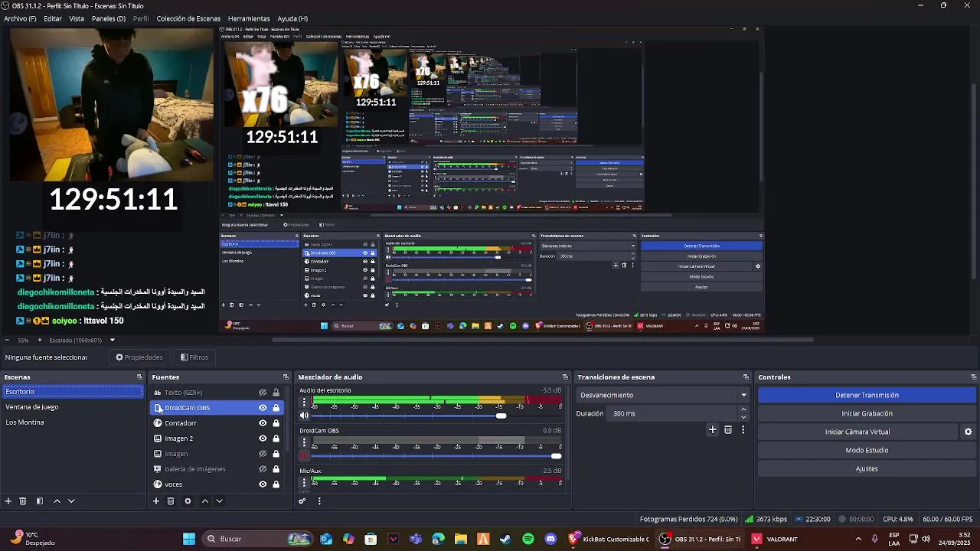Open Herramientas menu
The width and height of the screenshot is (980, 551).
coord(249,18)
